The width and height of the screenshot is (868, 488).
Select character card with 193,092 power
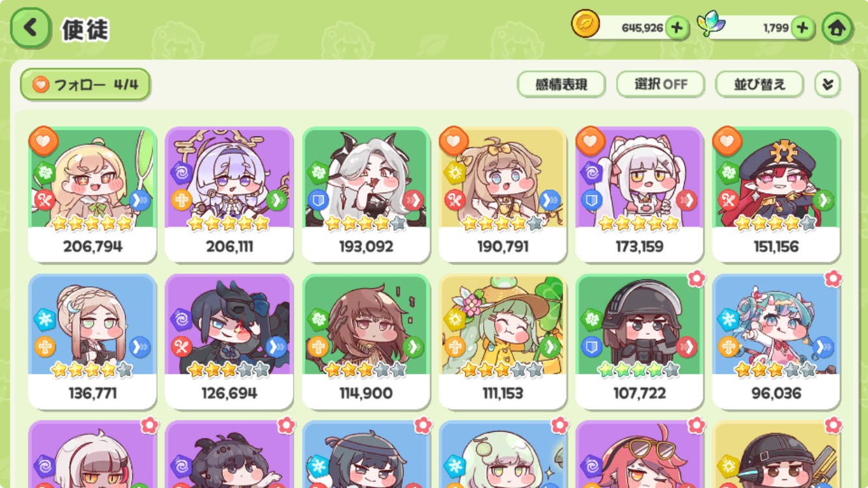coord(366,195)
